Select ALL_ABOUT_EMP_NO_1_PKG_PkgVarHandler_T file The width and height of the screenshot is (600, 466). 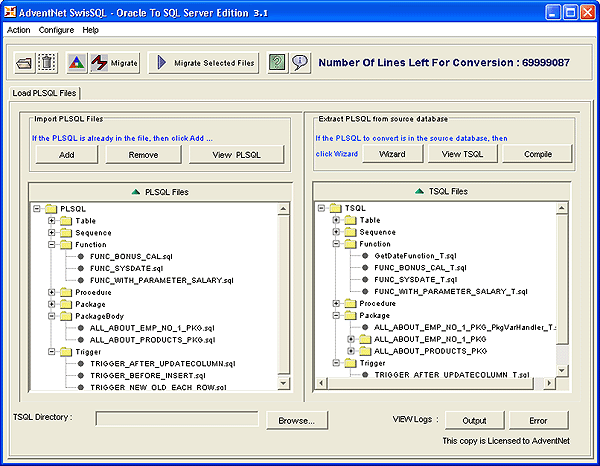coord(465,327)
